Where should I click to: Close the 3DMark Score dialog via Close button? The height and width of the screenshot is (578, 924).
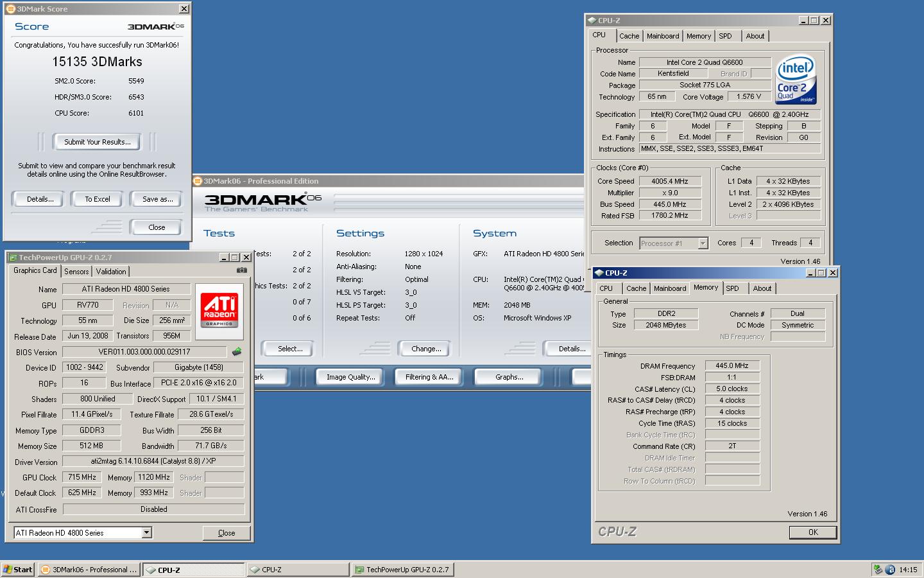click(x=157, y=227)
